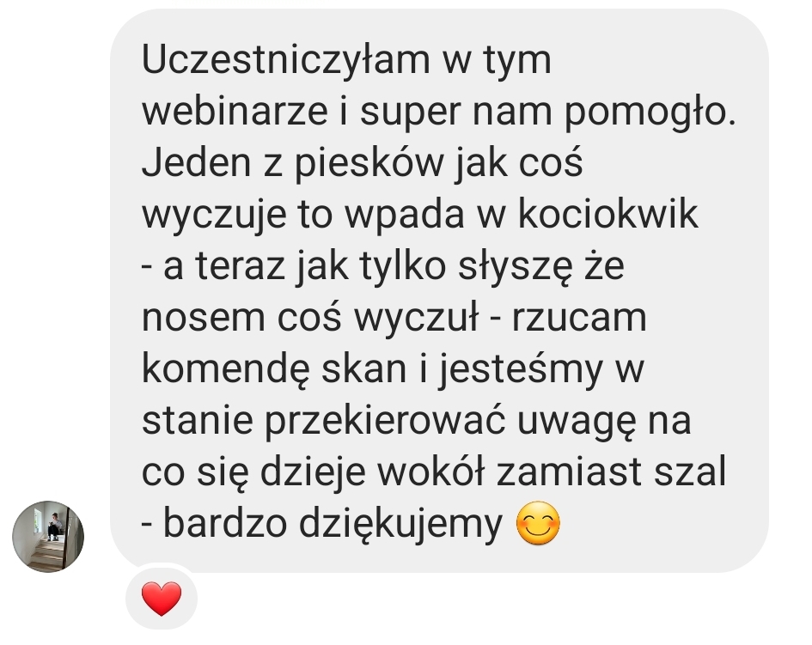812x645 pixels.
Task: Select the word 'Uczestniczyłam' in the message
Action: [285, 61]
